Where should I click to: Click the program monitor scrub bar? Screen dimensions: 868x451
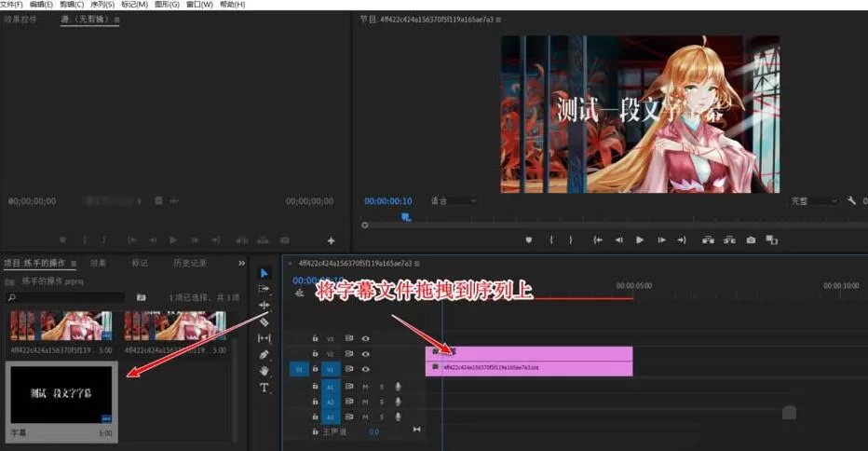pyautogui.click(x=615, y=225)
